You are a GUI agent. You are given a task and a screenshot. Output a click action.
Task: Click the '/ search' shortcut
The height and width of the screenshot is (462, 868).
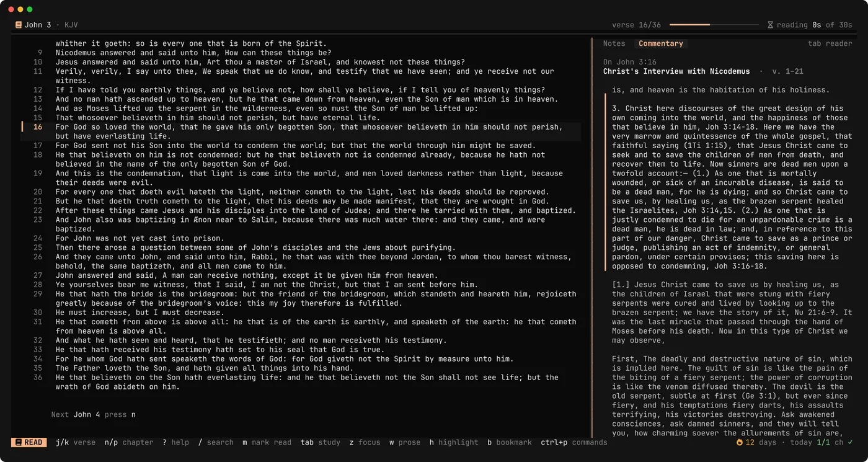click(x=216, y=442)
